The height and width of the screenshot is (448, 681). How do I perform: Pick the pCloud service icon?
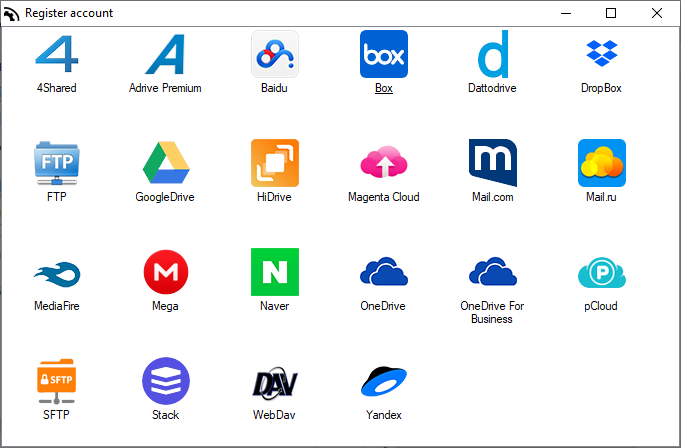[601, 272]
